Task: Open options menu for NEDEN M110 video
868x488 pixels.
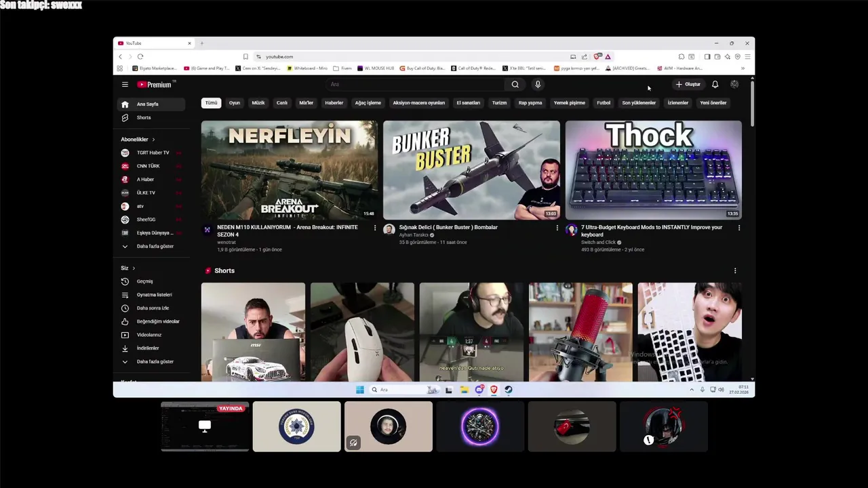Action: coord(375,228)
